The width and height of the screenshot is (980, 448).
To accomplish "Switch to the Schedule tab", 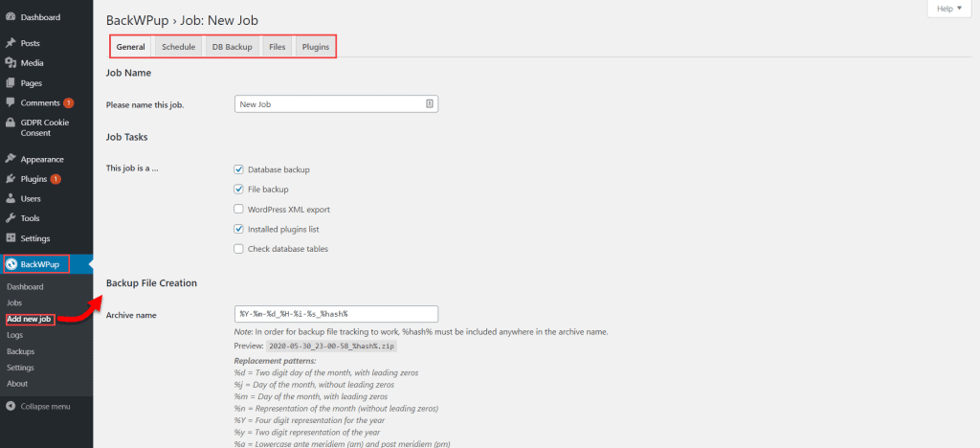I will pyautogui.click(x=178, y=47).
